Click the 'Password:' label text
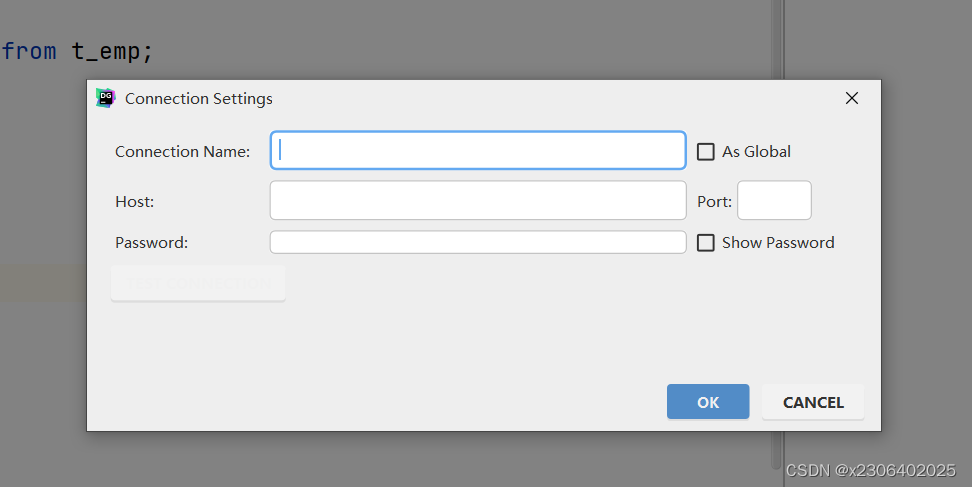Image resolution: width=972 pixels, height=487 pixels. (151, 243)
